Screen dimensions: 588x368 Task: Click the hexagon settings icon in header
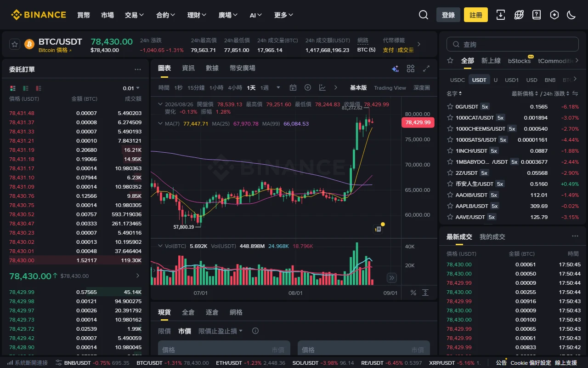[x=554, y=15]
